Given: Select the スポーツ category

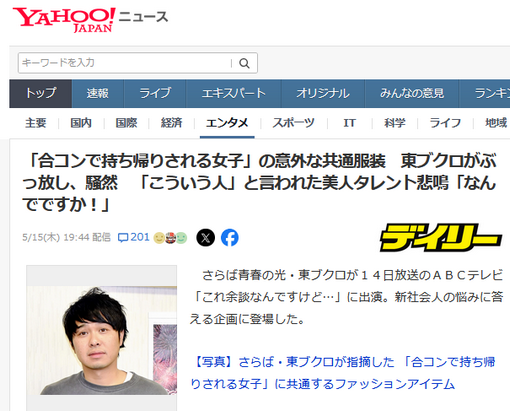Looking at the screenshot, I should [293, 123].
